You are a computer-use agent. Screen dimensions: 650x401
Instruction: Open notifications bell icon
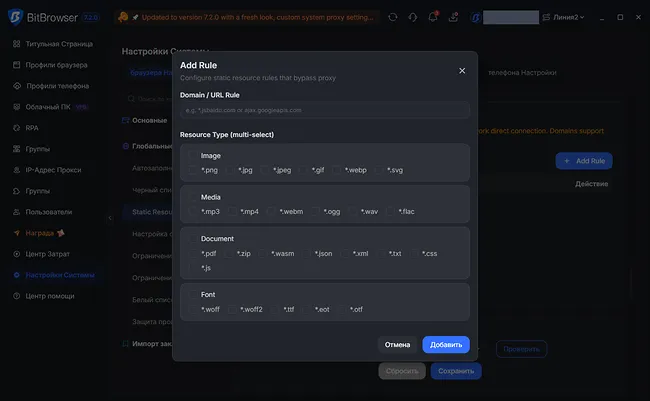433,17
